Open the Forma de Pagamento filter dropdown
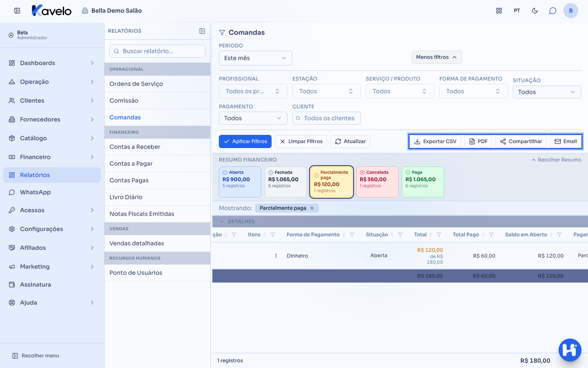This screenshot has height=368, width=588. [x=474, y=91]
